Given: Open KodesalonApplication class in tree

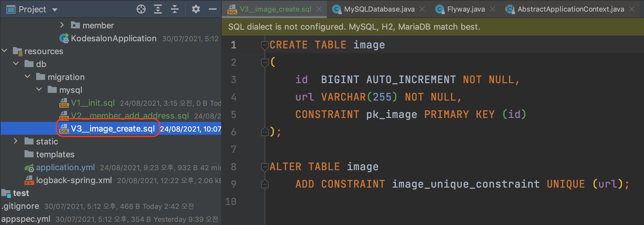Looking at the screenshot, I should click(113, 38).
